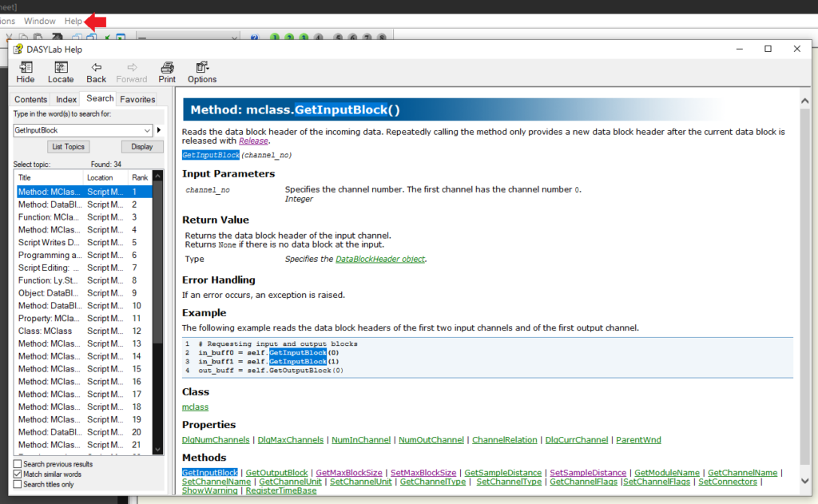Click content pane scroll down arrow
818x504 pixels.
pyautogui.click(x=804, y=481)
